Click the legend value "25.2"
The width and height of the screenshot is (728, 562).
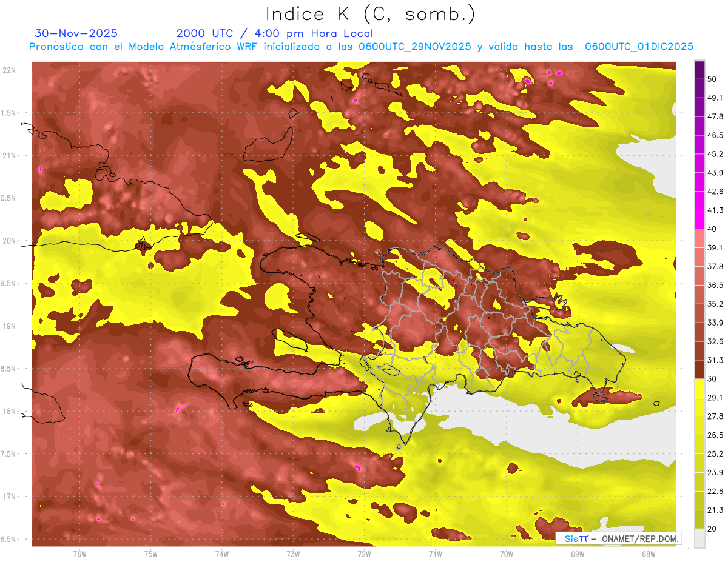coord(715,454)
